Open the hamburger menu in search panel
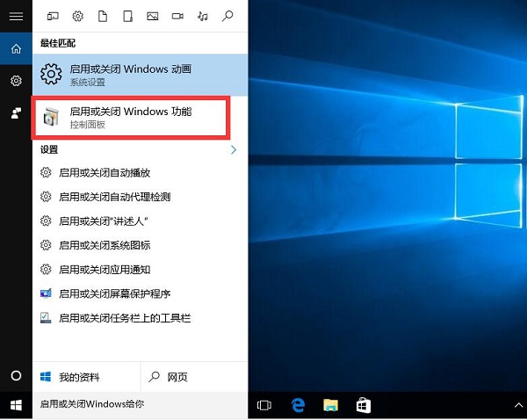The image size is (527, 420). 16,16
